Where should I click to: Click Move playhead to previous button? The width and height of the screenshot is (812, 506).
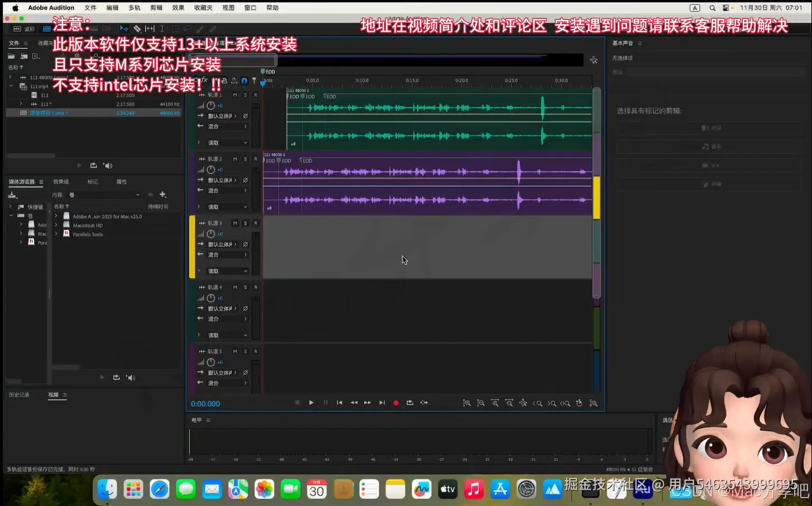tap(339, 403)
